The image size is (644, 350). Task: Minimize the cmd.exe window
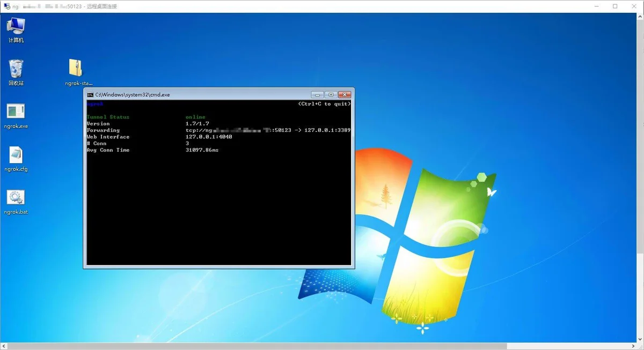point(317,95)
